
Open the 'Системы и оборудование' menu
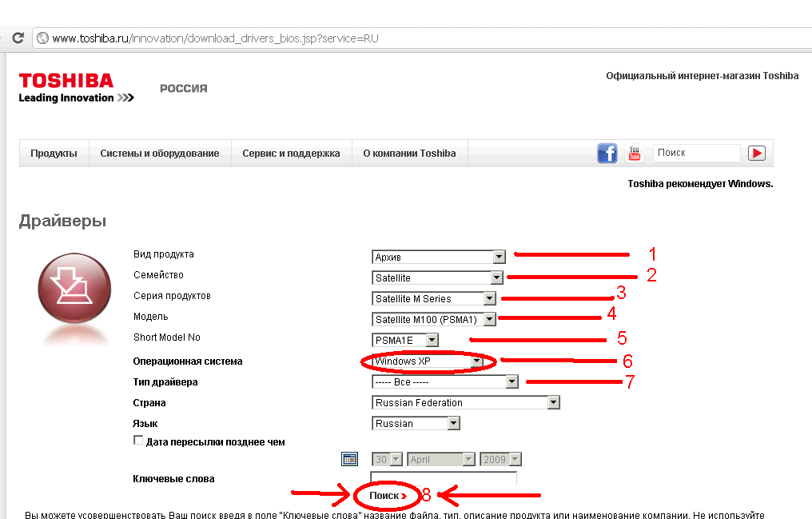160,154
